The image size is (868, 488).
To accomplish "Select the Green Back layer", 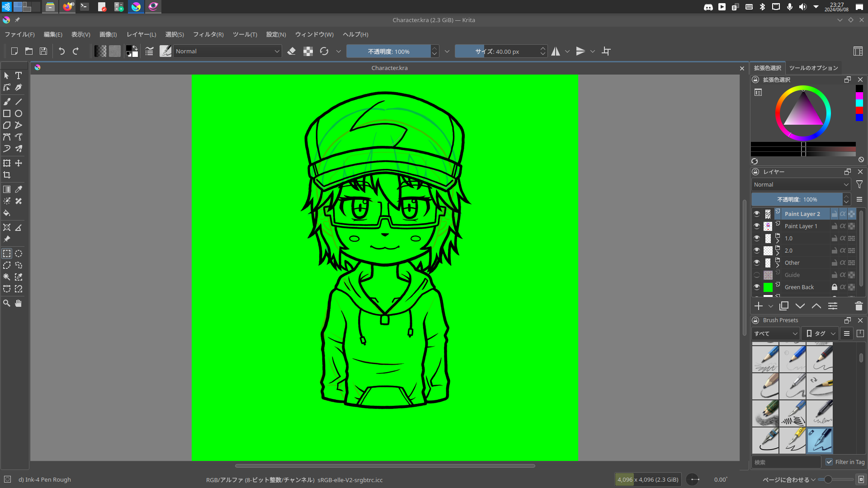I will click(x=798, y=287).
